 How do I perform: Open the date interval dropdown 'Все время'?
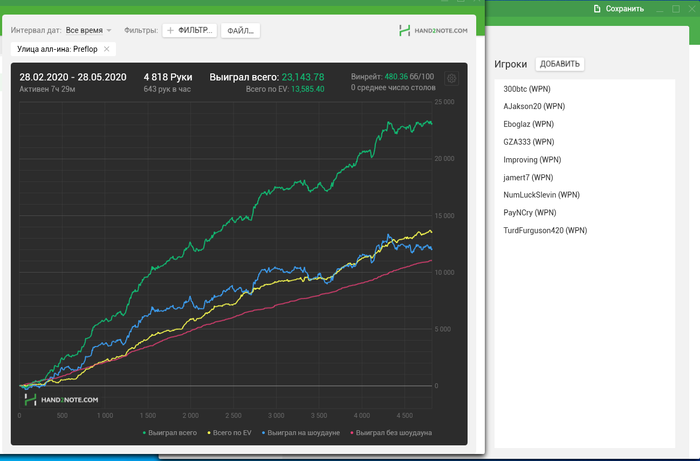point(88,30)
